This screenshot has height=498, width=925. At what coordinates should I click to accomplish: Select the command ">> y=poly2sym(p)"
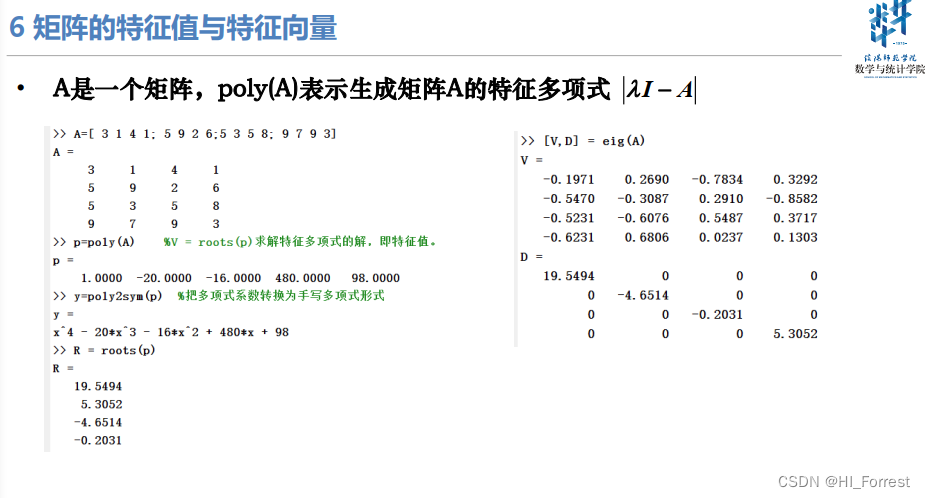(x=107, y=296)
